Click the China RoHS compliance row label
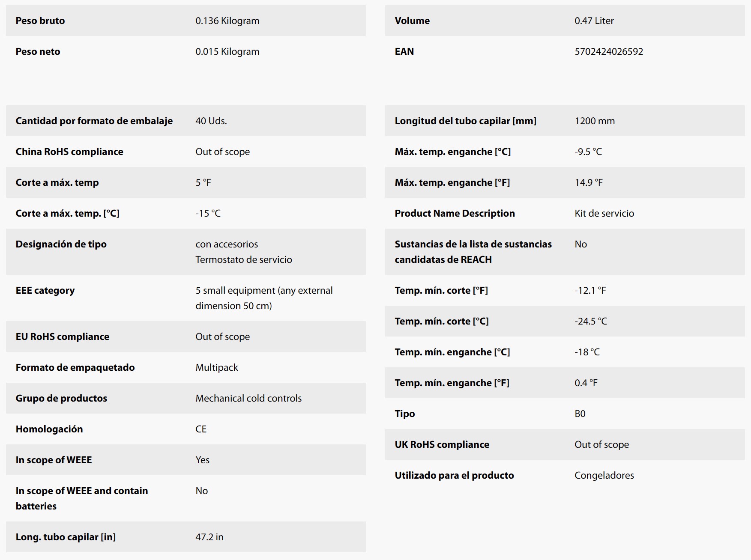 point(69,152)
